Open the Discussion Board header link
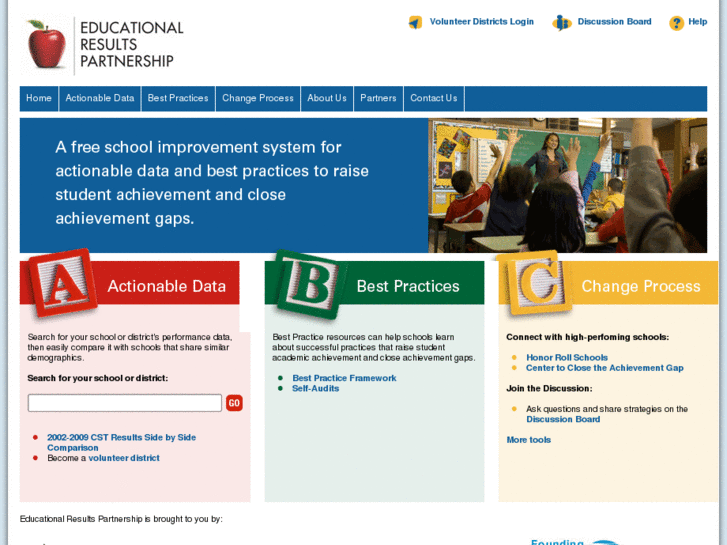727x545 pixels. click(614, 22)
